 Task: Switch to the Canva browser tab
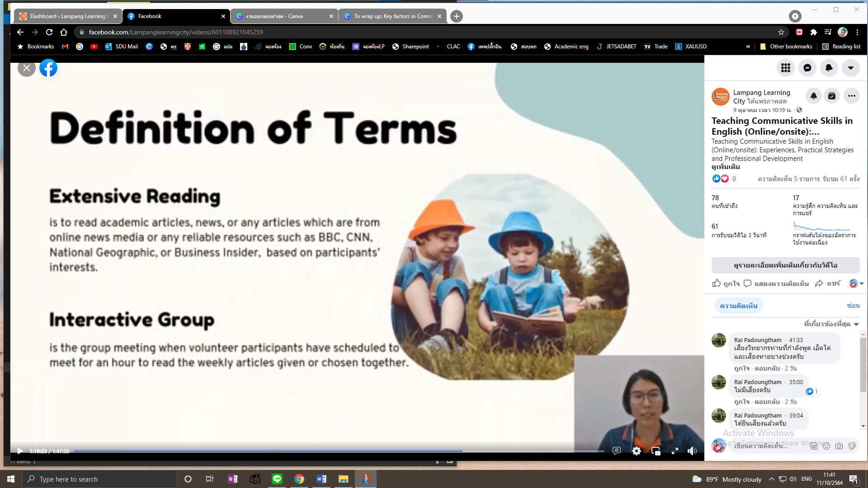pos(284,16)
